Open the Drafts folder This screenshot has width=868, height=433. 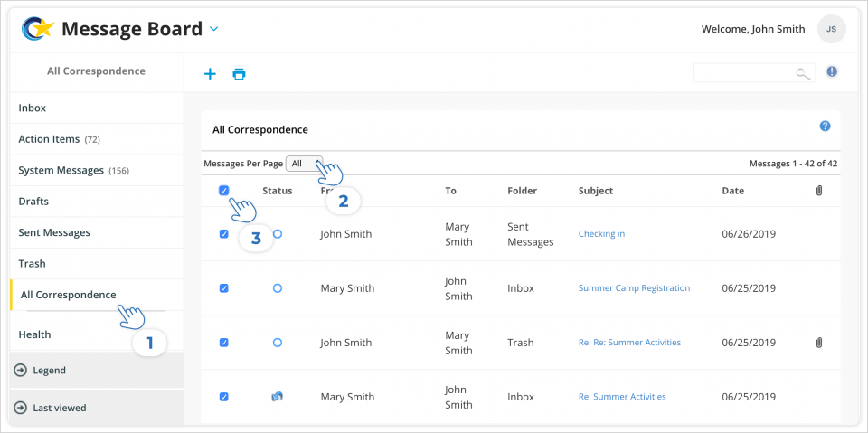point(97,201)
